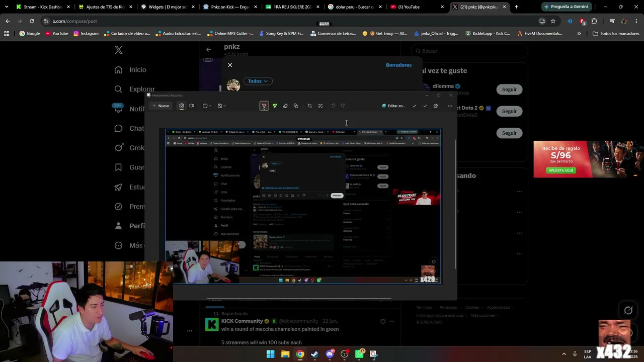Activate the image crop tool in Snipping Tool

310,106
